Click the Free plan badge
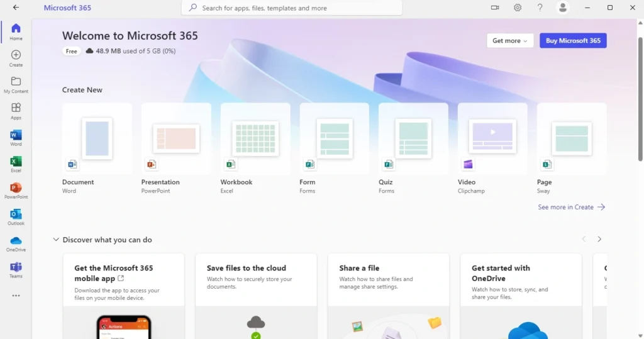The image size is (644, 339). coord(71,52)
